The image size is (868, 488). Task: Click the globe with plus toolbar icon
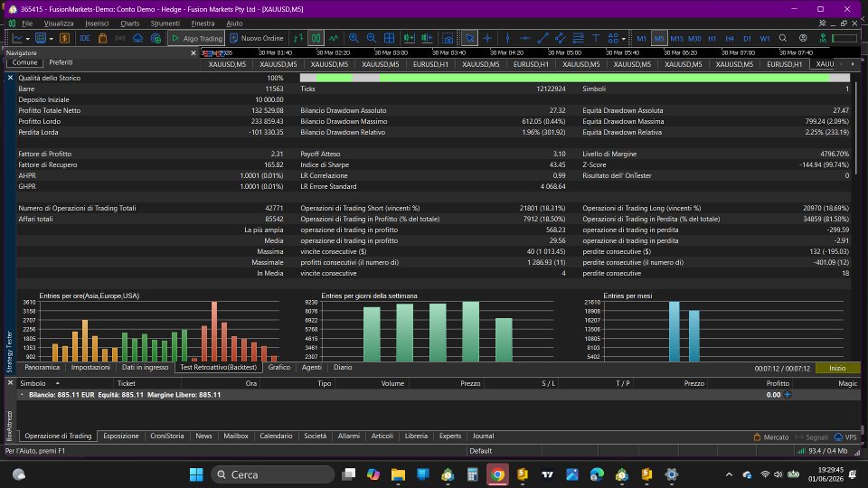pos(156,38)
